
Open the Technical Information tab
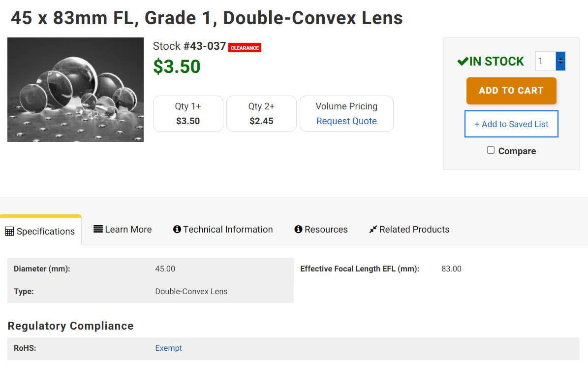click(x=228, y=230)
